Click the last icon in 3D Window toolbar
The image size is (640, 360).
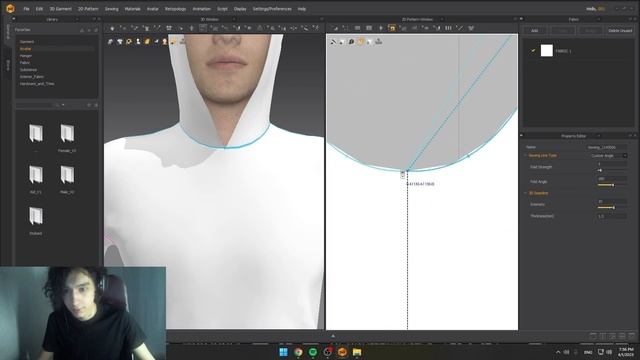[316, 28]
